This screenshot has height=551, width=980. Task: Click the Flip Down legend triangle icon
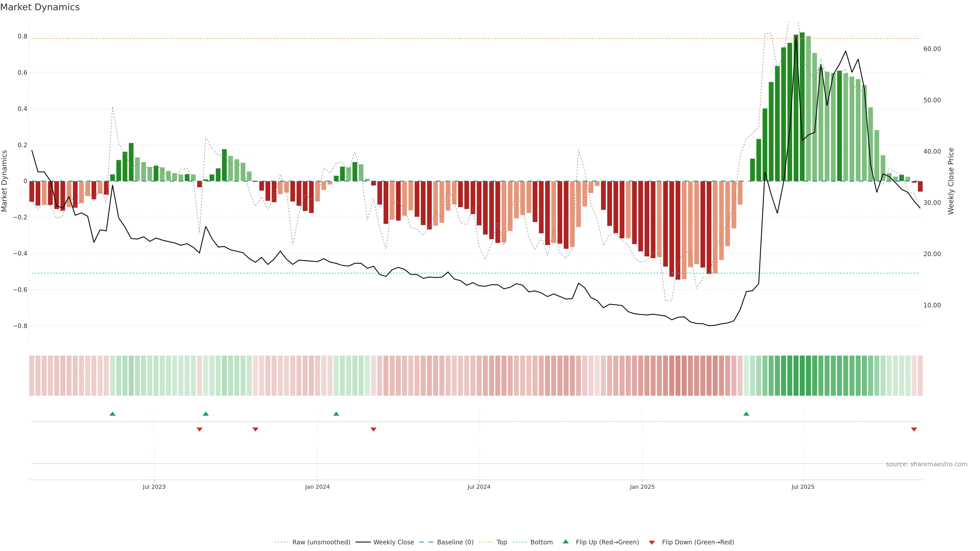pos(652,542)
